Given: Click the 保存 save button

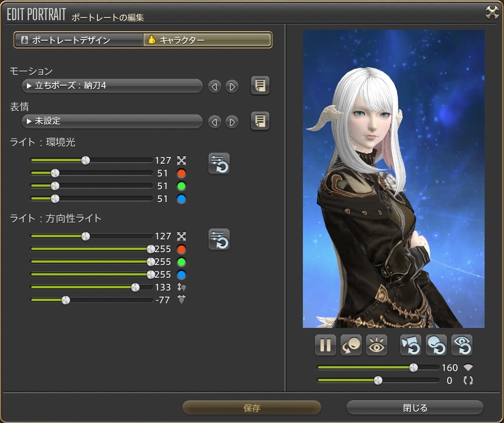Looking at the screenshot, I should coord(252,408).
